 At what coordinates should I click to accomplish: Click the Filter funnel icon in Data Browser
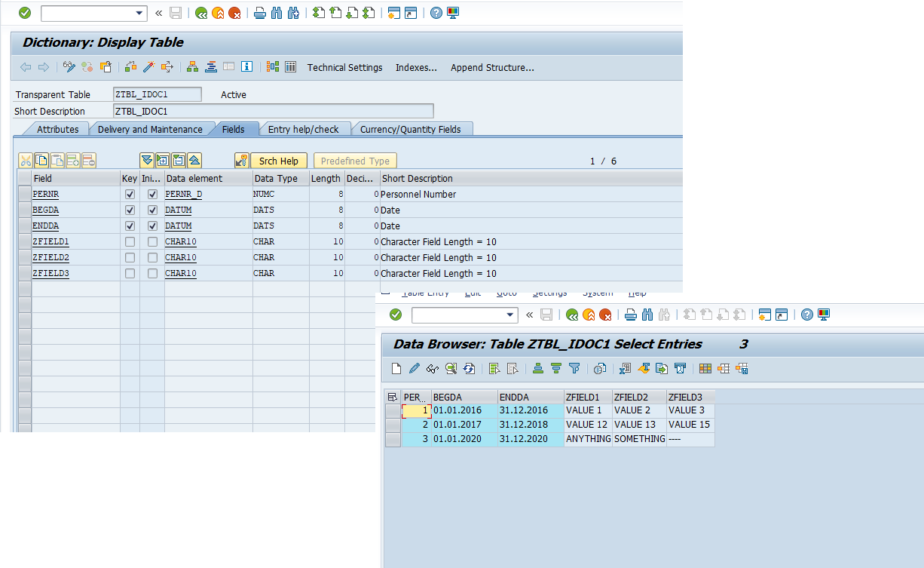[x=574, y=369]
